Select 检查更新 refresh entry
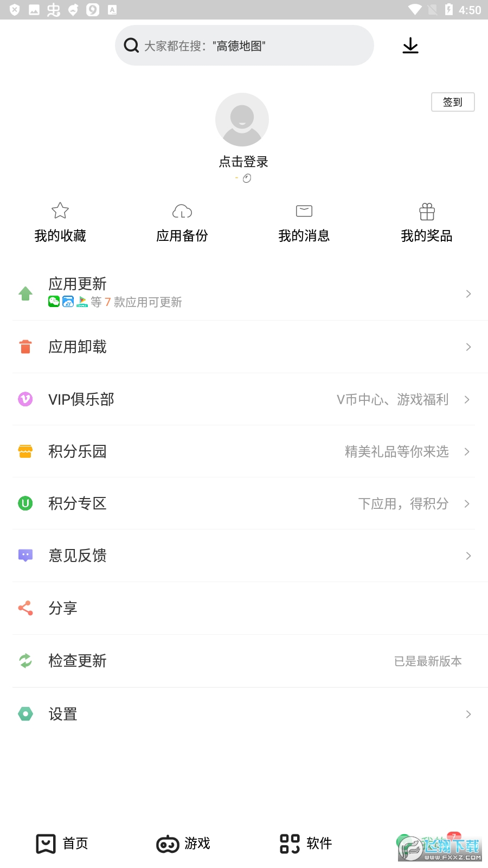 coord(244,661)
